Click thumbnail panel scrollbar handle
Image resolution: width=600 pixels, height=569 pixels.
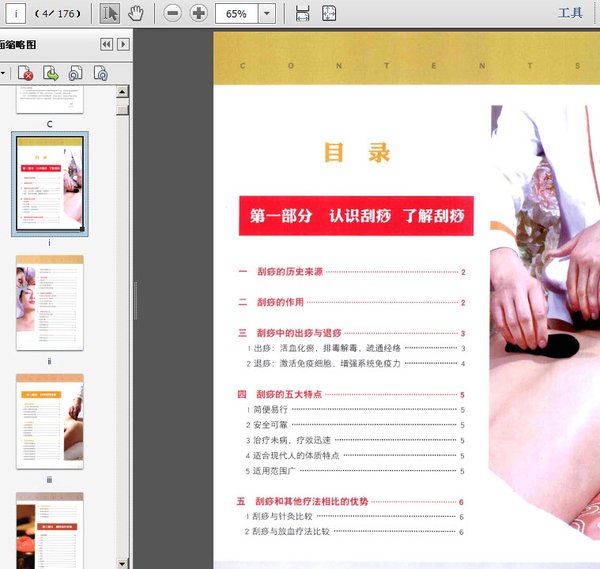pyautogui.click(x=122, y=110)
